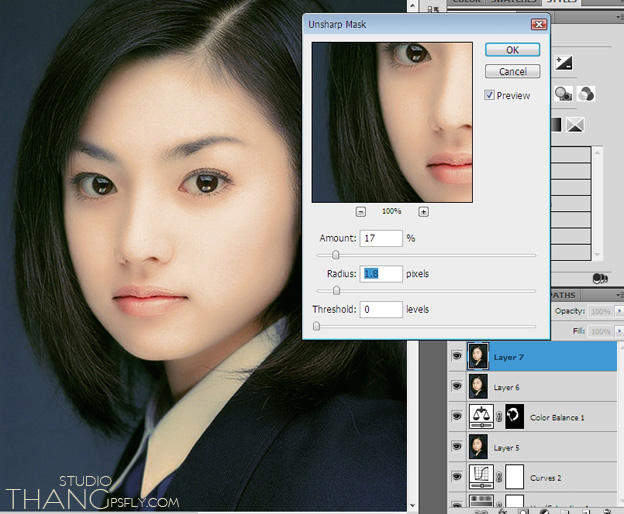Open the Opacity slider arrow
This screenshot has height=514, width=624.
click(619, 311)
